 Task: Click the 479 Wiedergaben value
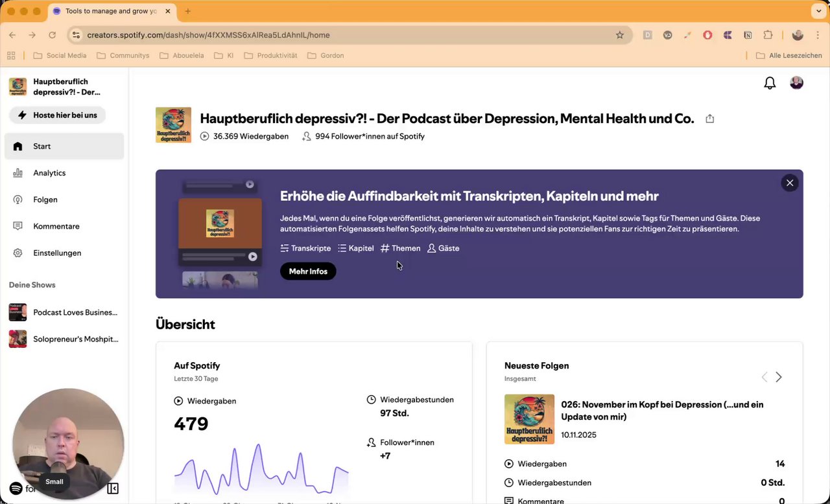pyautogui.click(x=191, y=424)
